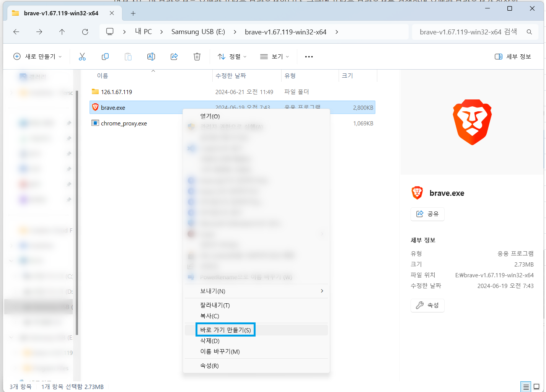Click the folder search input field
The height and width of the screenshot is (392, 546).
(468, 32)
